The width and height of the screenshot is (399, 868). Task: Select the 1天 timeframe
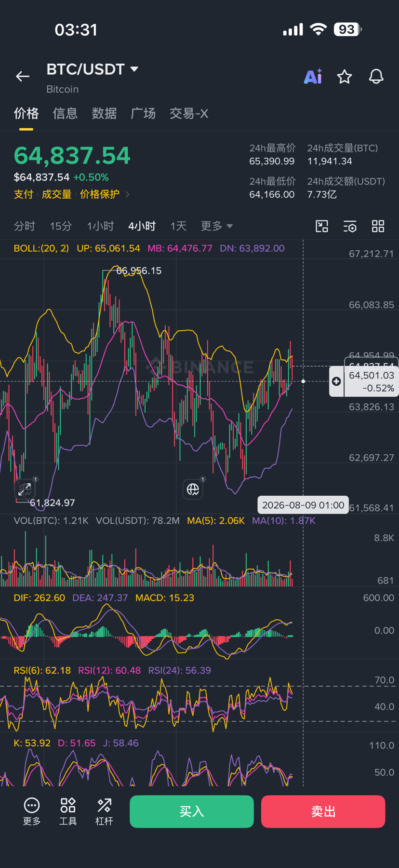click(178, 226)
